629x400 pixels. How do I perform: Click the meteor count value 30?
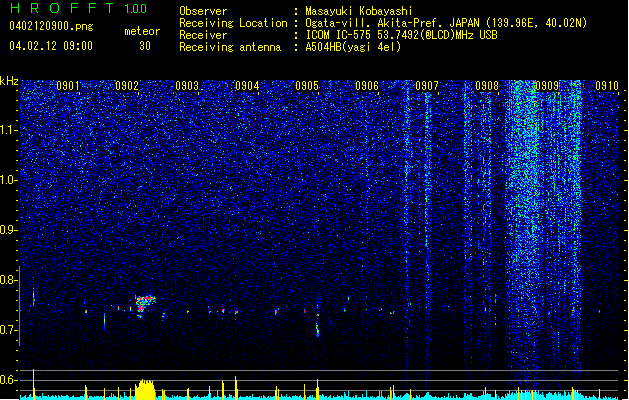pyautogui.click(x=145, y=46)
